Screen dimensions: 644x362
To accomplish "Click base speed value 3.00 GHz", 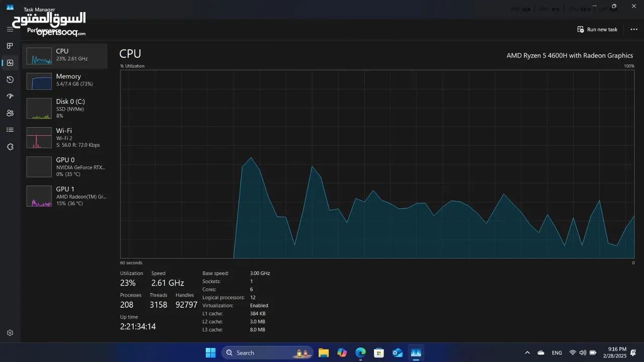I will (260, 274).
